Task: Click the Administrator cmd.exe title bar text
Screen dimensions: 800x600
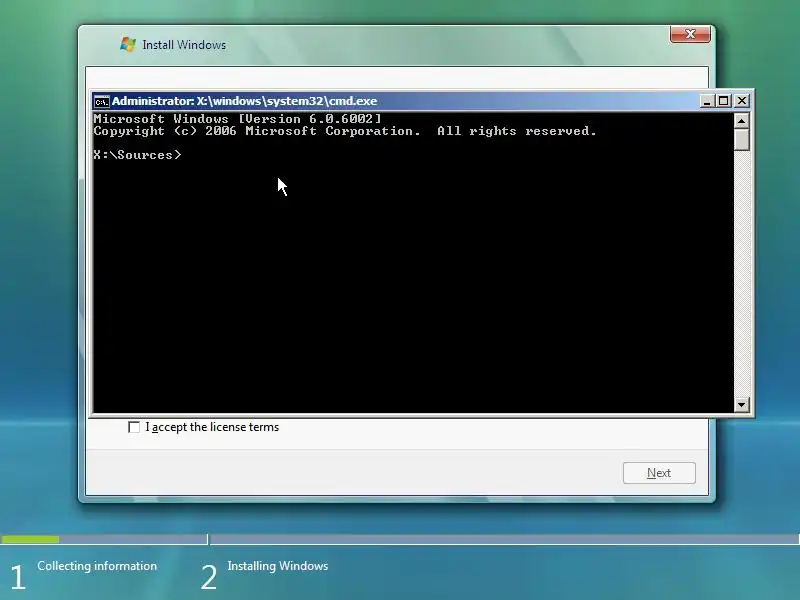Action: pyautogui.click(x=244, y=101)
